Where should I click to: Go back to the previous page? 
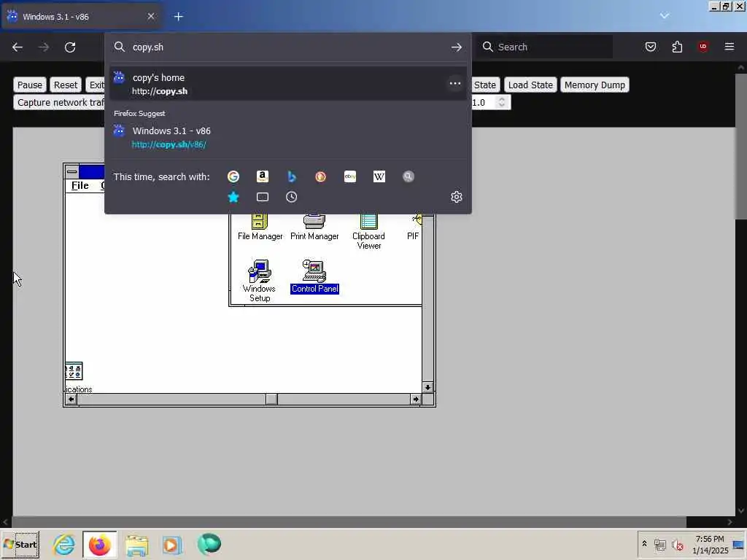point(18,47)
